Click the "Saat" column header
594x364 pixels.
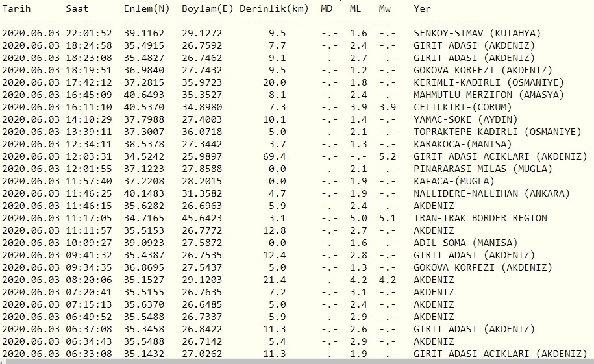[x=77, y=9]
